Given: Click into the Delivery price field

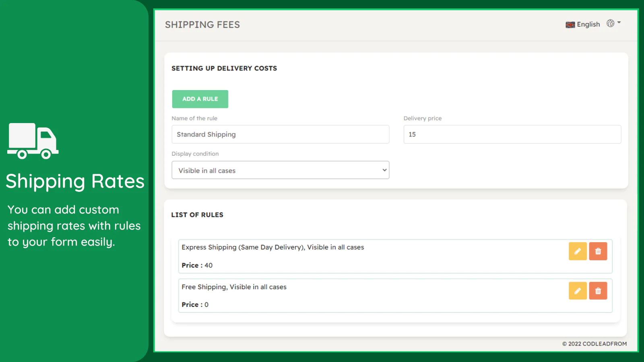Looking at the screenshot, I should (512, 134).
